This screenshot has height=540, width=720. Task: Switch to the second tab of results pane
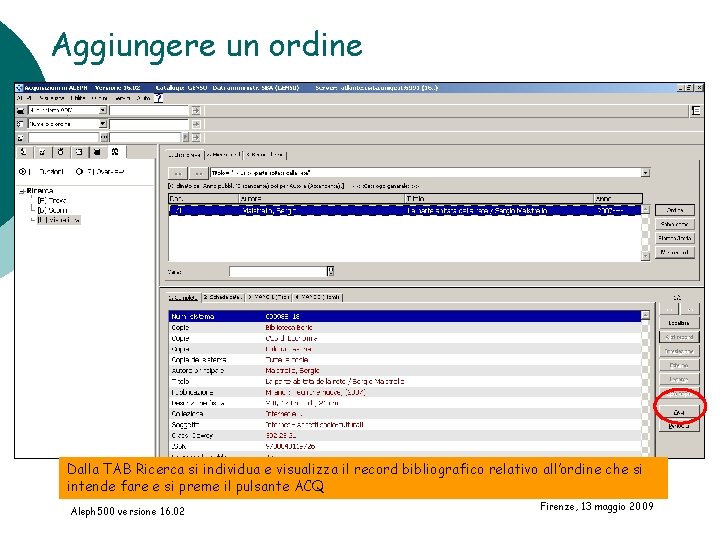click(223, 155)
